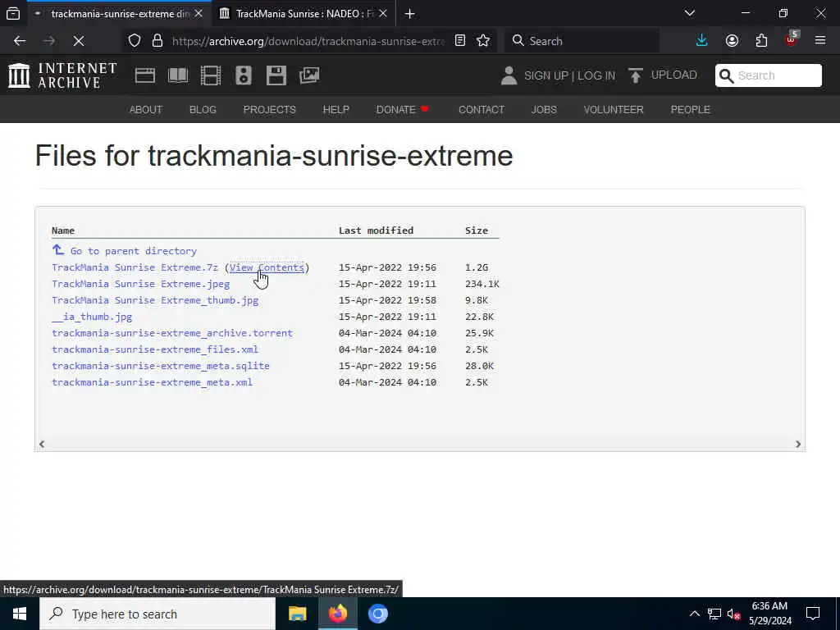This screenshot has height=630, width=840.
Task: Open the Windows Start menu
Action: 20,614
